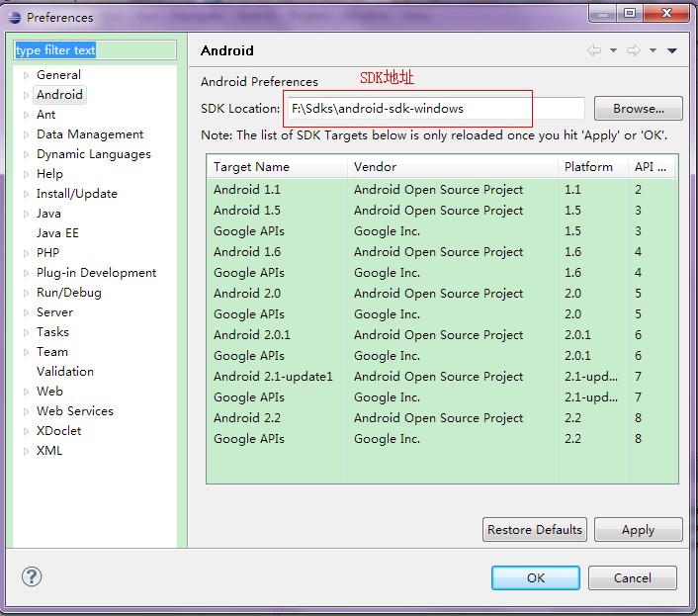Viewport: 698px width, 616px height.
Task: Select the Validation preference page
Action: click(65, 372)
